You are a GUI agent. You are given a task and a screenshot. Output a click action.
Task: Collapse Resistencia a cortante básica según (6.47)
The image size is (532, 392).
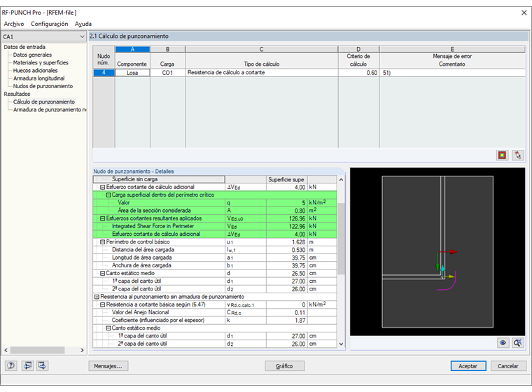coord(102,304)
